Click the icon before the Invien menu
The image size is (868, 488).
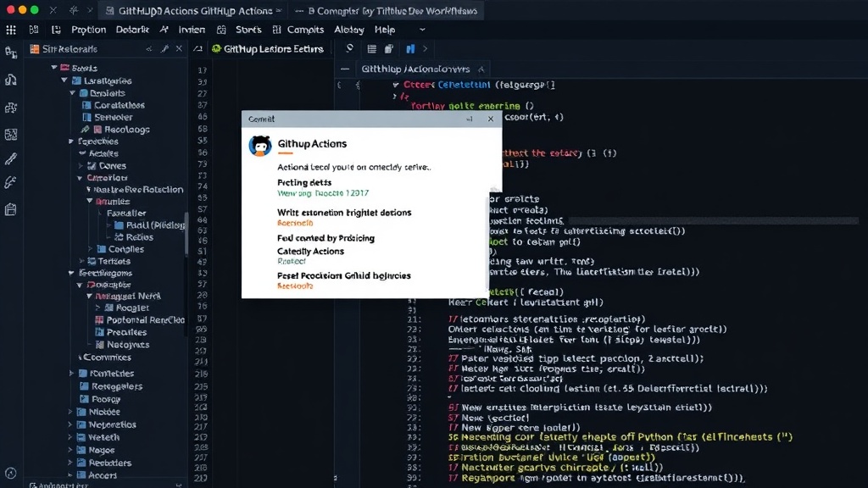pyautogui.click(x=164, y=30)
